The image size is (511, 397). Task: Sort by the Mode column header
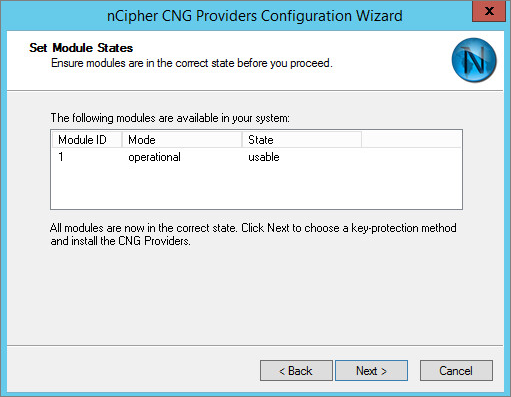click(x=182, y=140)
